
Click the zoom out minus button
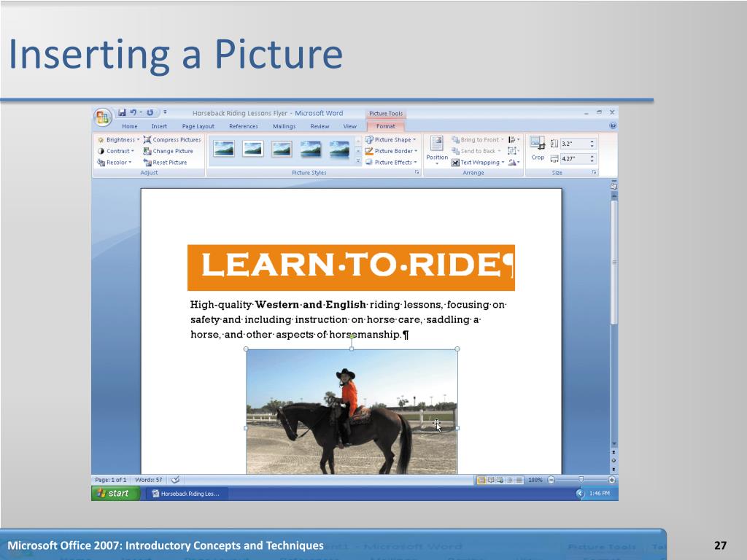(551, 480)
